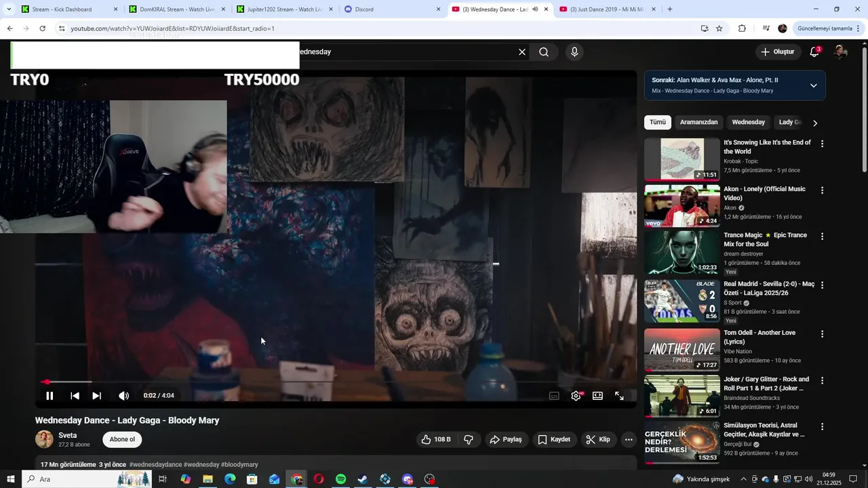Skip to previous video in player
The height and width of the screenshot is (488, 868).
[75, 396]
